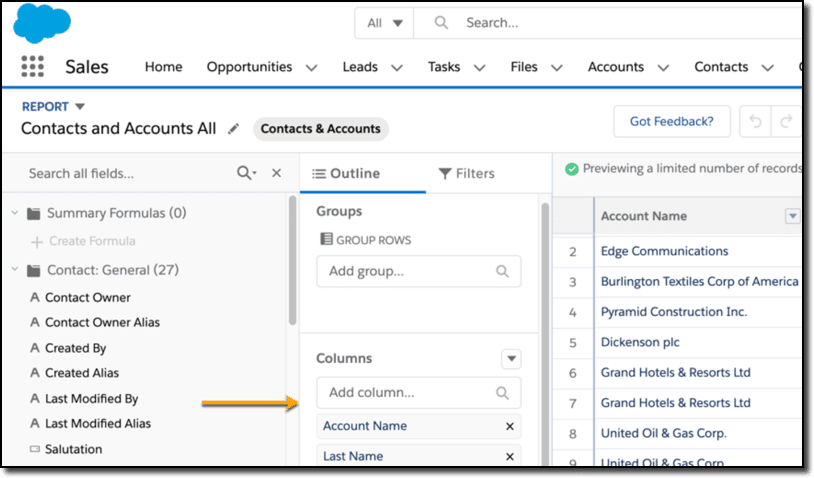Click the global search magnifier icon
Screen dimensions: 814x478
(x=441, y=22)
